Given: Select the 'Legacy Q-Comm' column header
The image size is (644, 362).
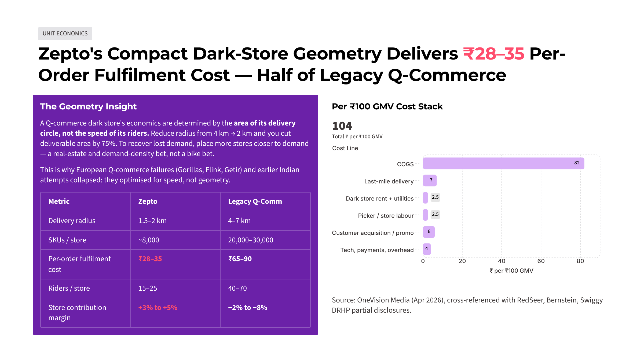Looking at the screenshot, I should (255, 201).
